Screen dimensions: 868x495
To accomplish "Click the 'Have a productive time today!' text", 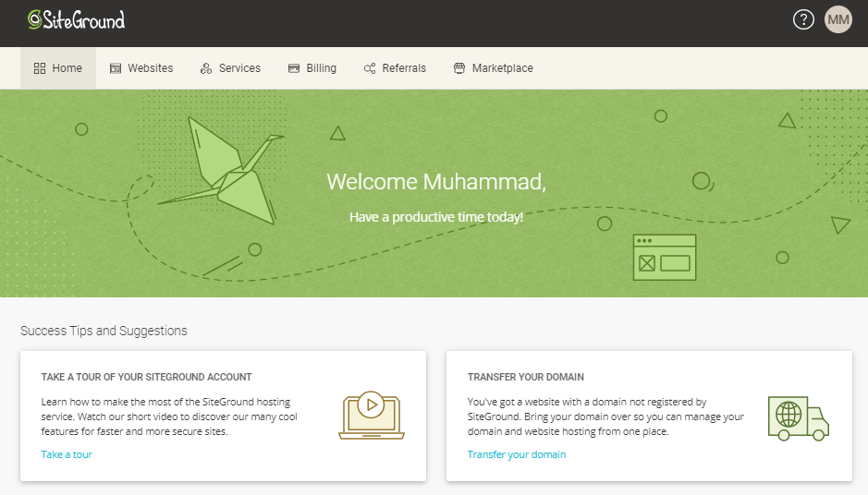I will [436, 217].
